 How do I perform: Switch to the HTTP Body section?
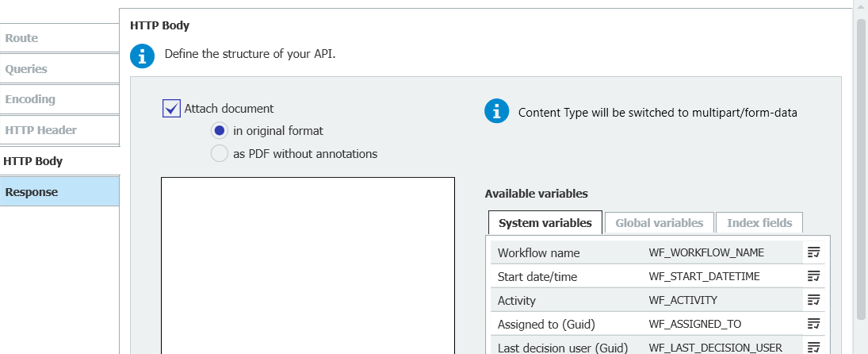[59, 161]
